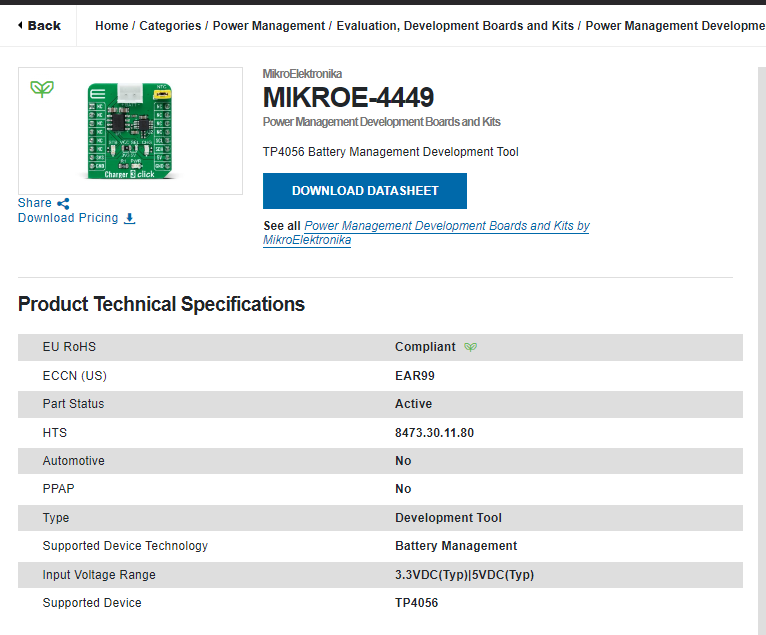Click the Share icon

(x=63, y=203)
